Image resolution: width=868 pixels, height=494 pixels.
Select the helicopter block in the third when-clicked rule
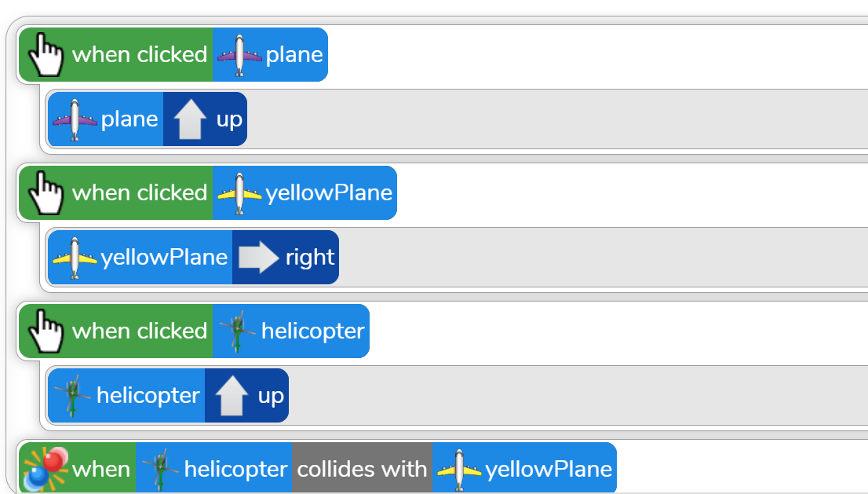pos(291,331)
